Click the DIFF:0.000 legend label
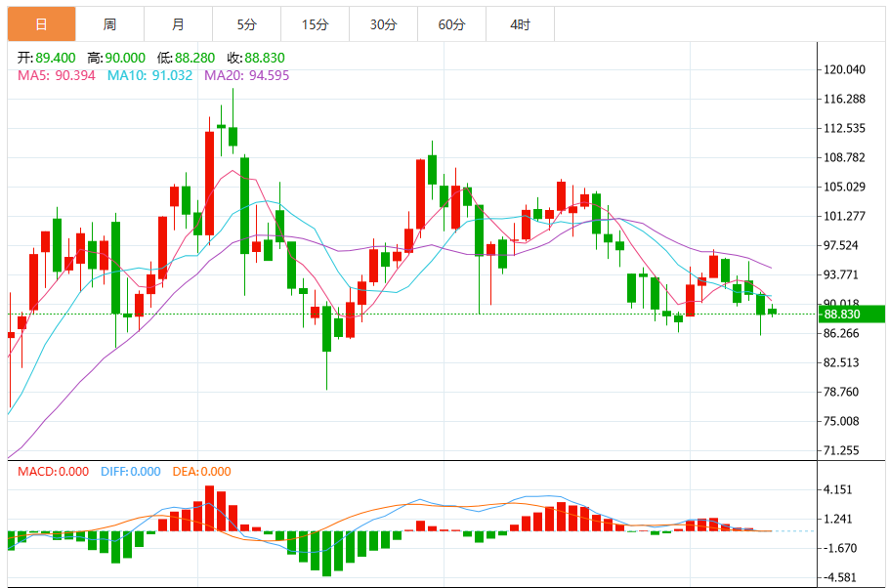This screenshot has height=588, width=889. pos(130,472)
